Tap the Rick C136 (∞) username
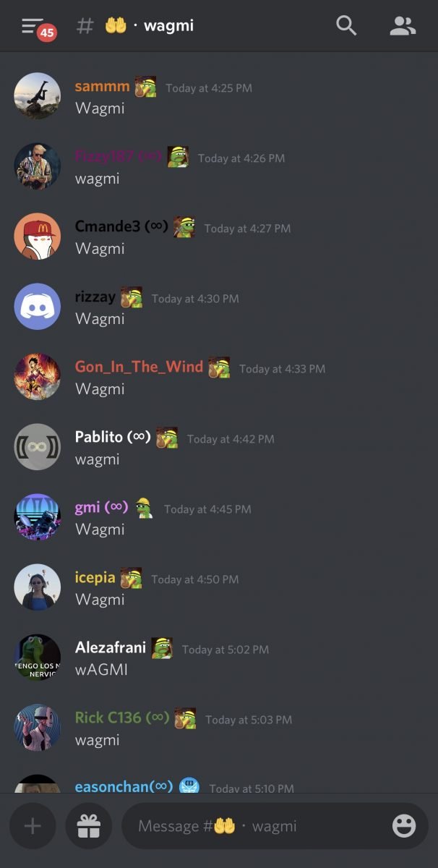 (122, 718)
